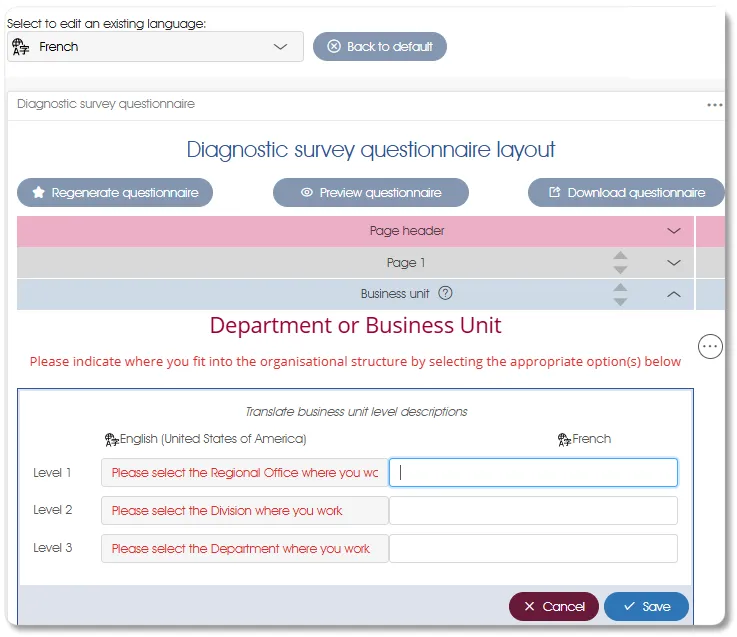Expand the Page header section
Screen dimensions: 737x637
(x=674, y=231)
